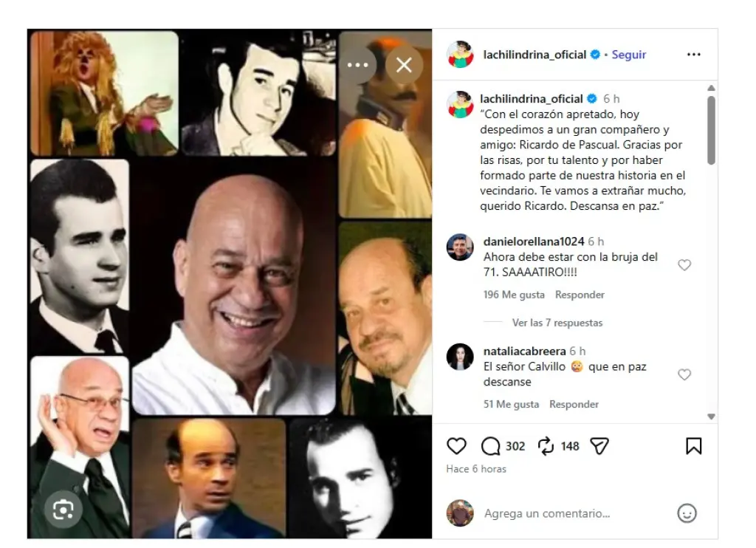The image size is (756, 548).
Task: Open lachilindrina_oficial's profile picture
Action: tap(460, 54)
